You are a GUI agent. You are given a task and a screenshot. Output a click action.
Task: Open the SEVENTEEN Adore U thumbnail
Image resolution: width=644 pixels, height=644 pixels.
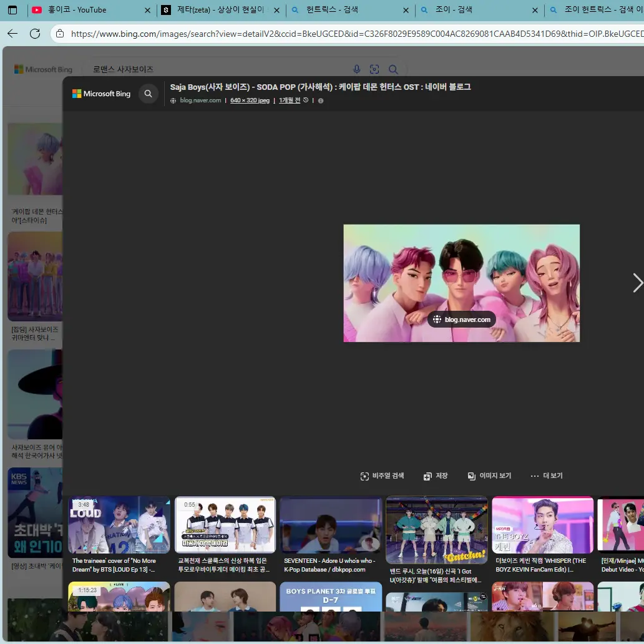[x=331, y=525]
